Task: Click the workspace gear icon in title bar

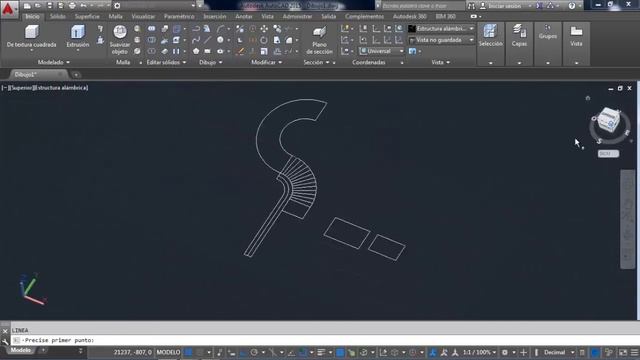Action: click(x=117, y=6)
